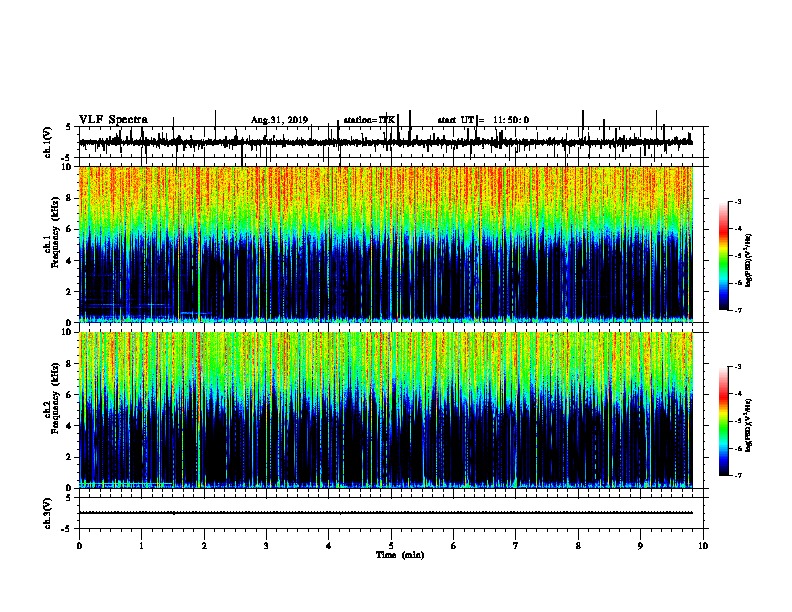The image size is (792, 612).
Task: Click time axis tick label "9"
Action: coord(640,546)
